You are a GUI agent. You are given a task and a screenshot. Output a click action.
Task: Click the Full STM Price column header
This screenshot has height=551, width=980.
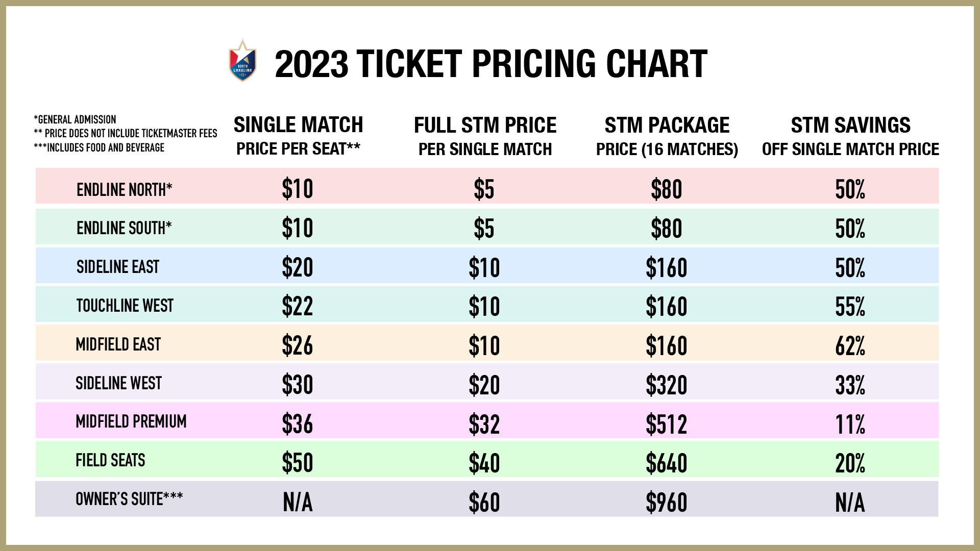point(485,136)
